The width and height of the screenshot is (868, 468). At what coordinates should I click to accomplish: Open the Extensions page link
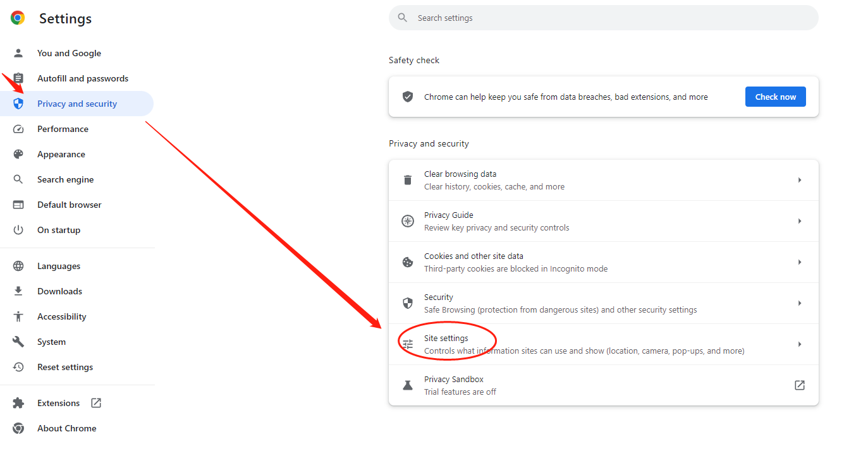click(76, 403)
